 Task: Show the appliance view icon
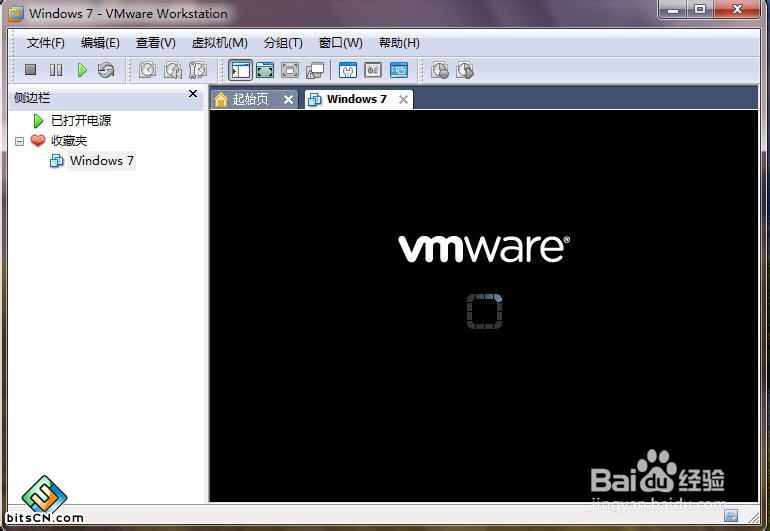[x=373, y=70]
